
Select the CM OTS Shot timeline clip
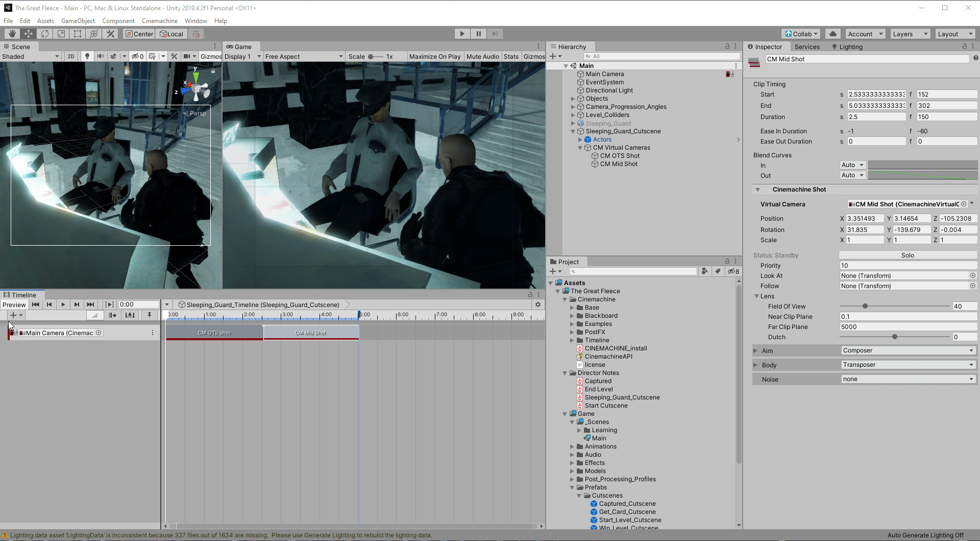tap(214, 333)
